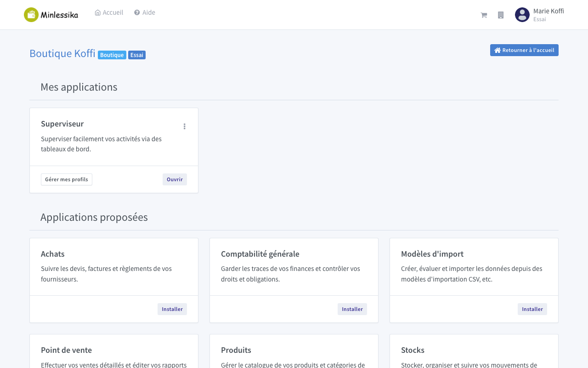Click the Mes applications heading

pyautogui.click(x=79, y=87)
